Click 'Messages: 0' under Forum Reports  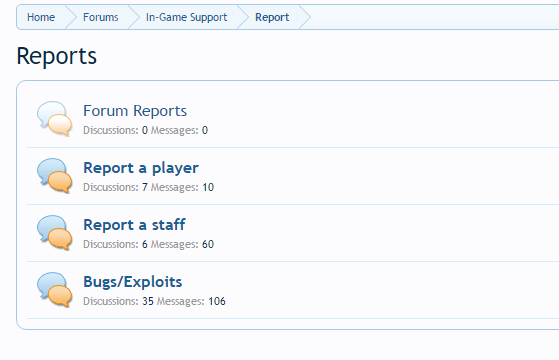click(179, 130)
